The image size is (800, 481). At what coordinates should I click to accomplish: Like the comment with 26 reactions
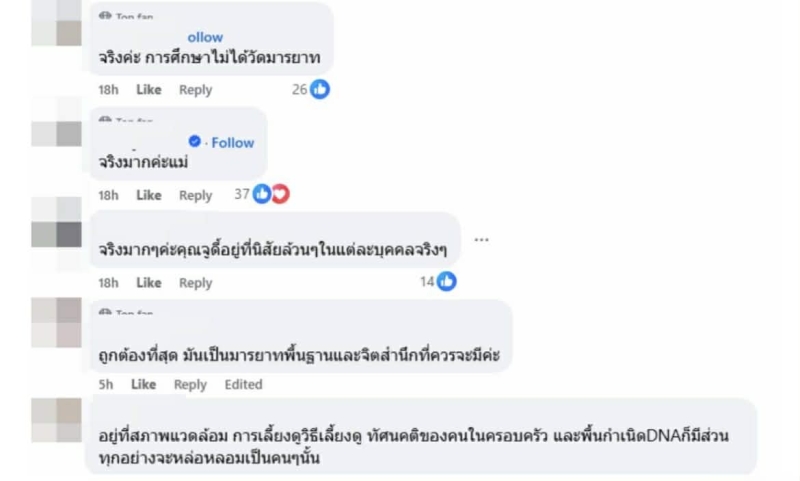[x=148, y=89]
